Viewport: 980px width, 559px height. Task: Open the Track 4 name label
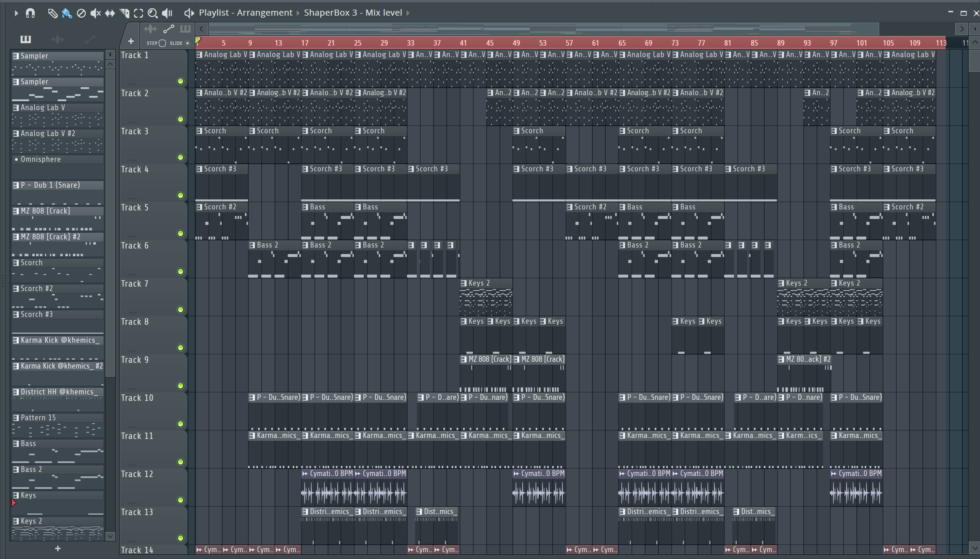[x=135, y=169]
